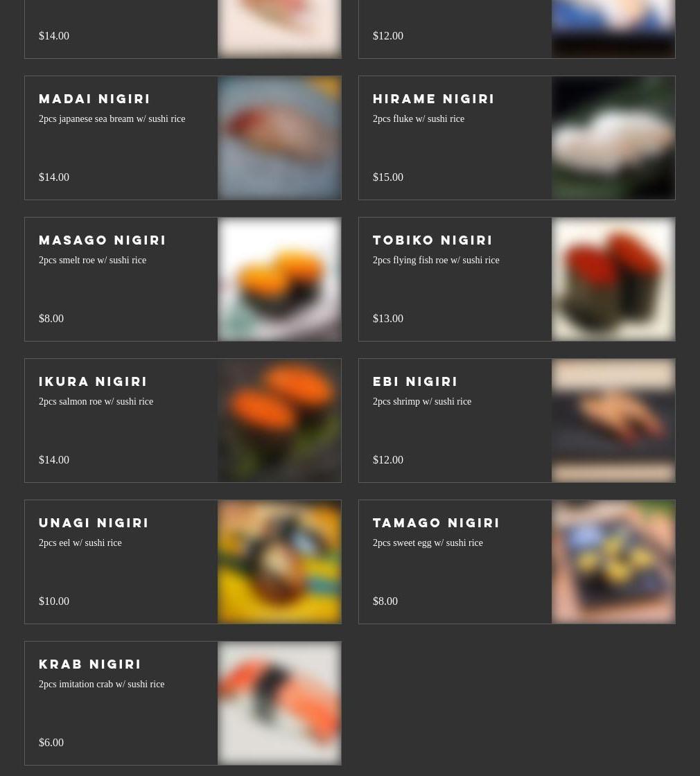Open the Tobiko Nigiri photo
Image resolution: width=700 pixels, height=776 pixels.
(x=613, y=279)
